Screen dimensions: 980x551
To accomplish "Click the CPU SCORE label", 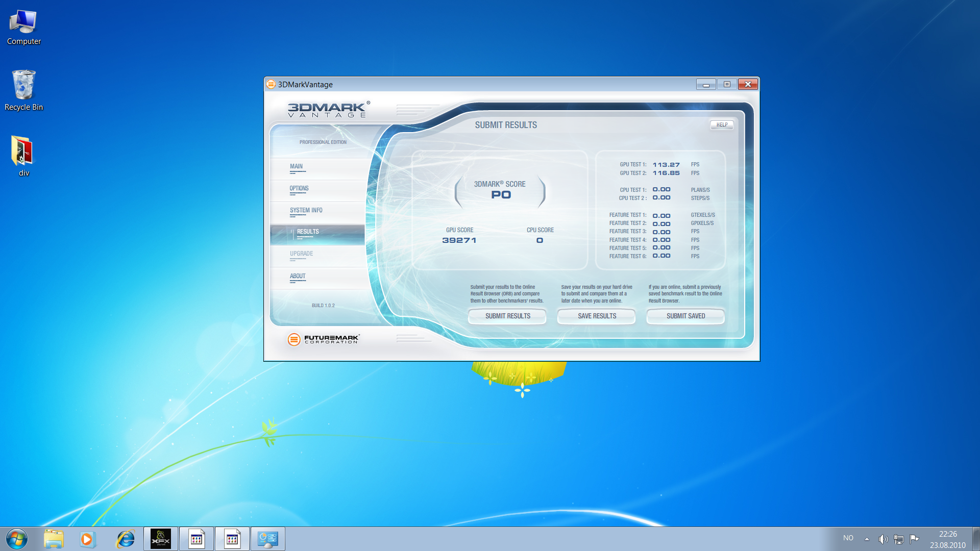I will (x=540, y=230).
